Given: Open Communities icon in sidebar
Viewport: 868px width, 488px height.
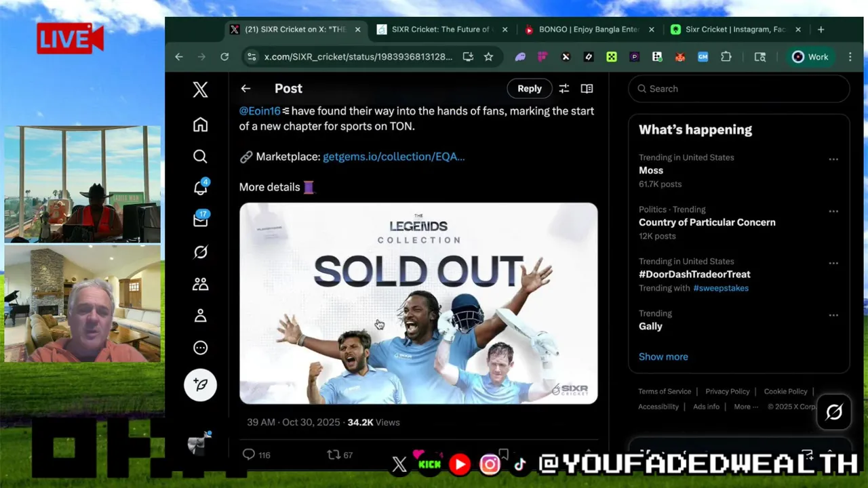Looking at the screenshot, I should pyautogui.click(x=200, y=284).
